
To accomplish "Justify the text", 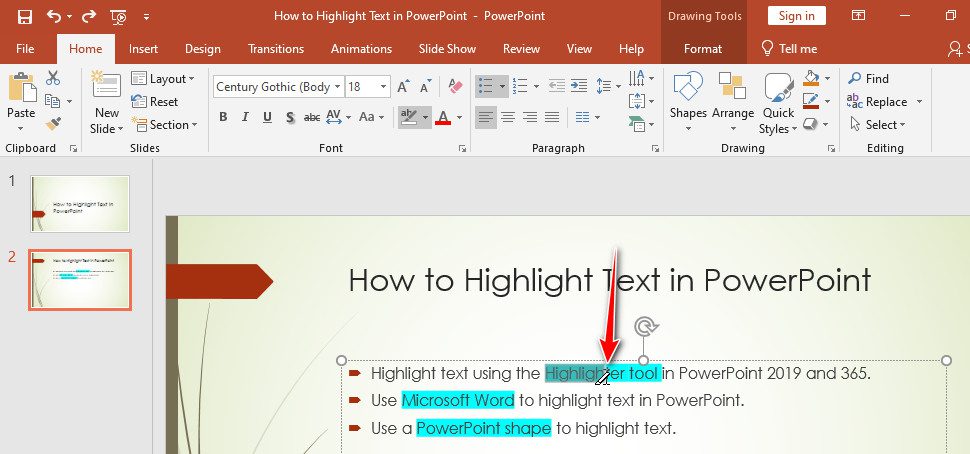I will pos(552,117).
